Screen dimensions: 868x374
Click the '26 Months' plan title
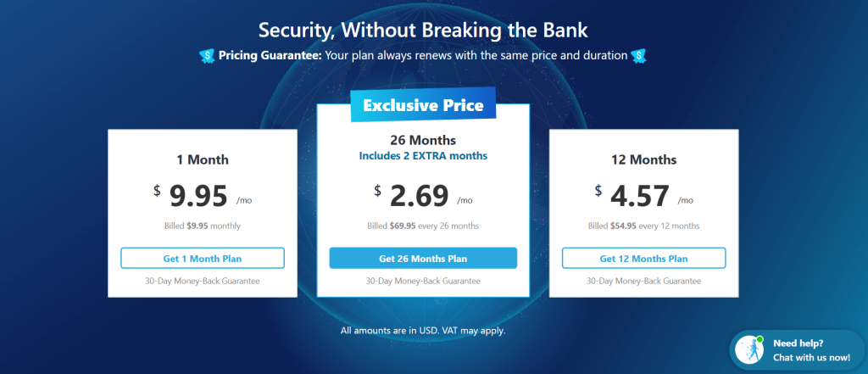click(423, 140)
